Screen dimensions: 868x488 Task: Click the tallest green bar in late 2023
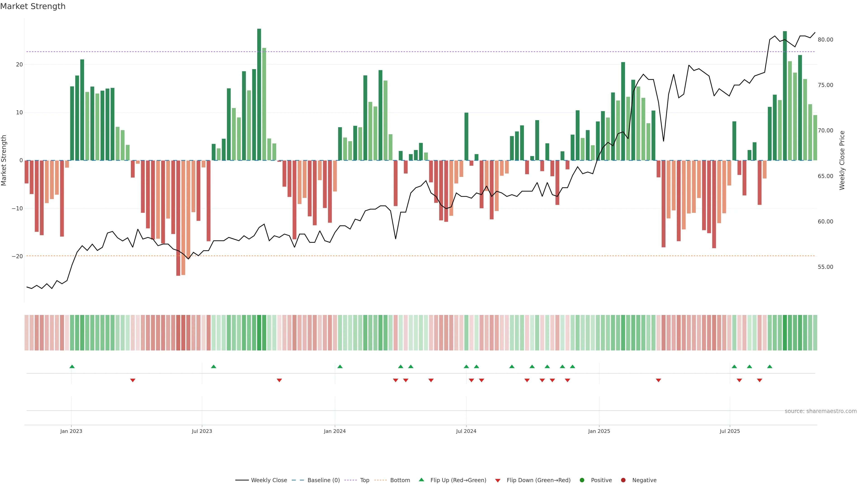click(259, 94)
